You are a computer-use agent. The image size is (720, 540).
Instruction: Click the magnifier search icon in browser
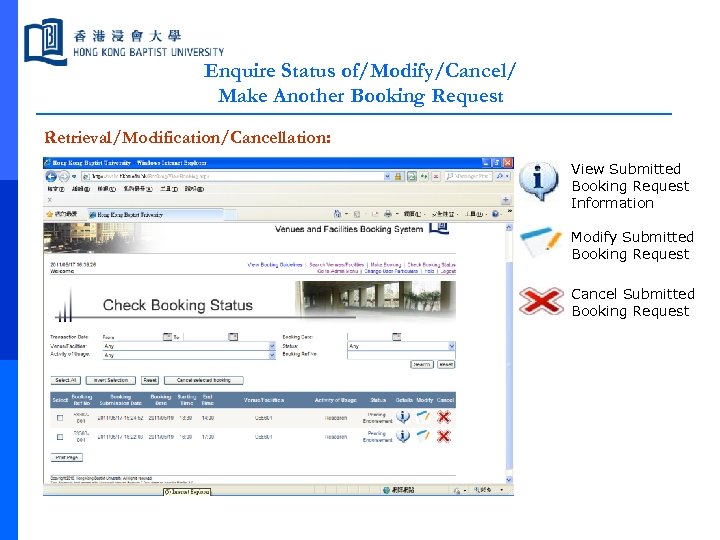(x=500, y=176)
